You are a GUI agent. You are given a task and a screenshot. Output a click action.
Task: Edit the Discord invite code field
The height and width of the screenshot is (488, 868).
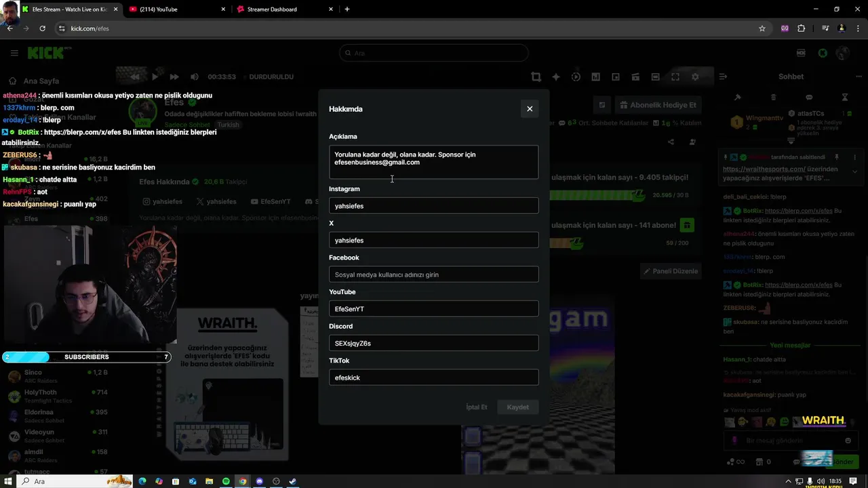pyautogui.click(x=433, y=343)
